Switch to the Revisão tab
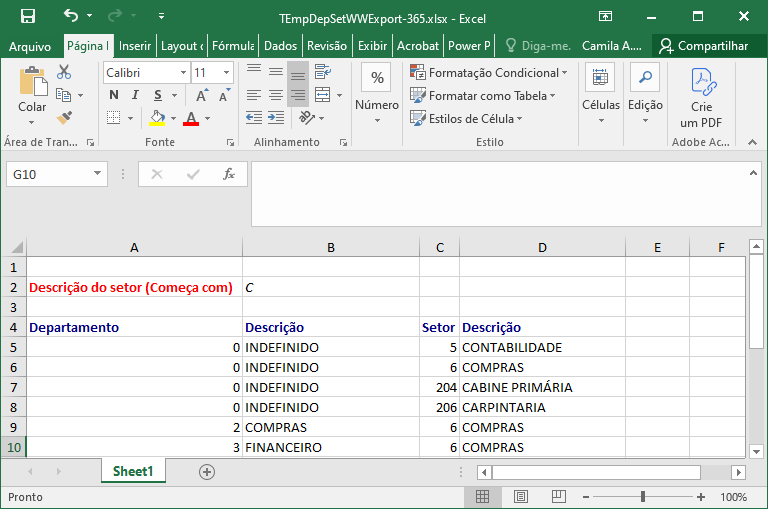This screenshot has height=509, width=768. 327,46
